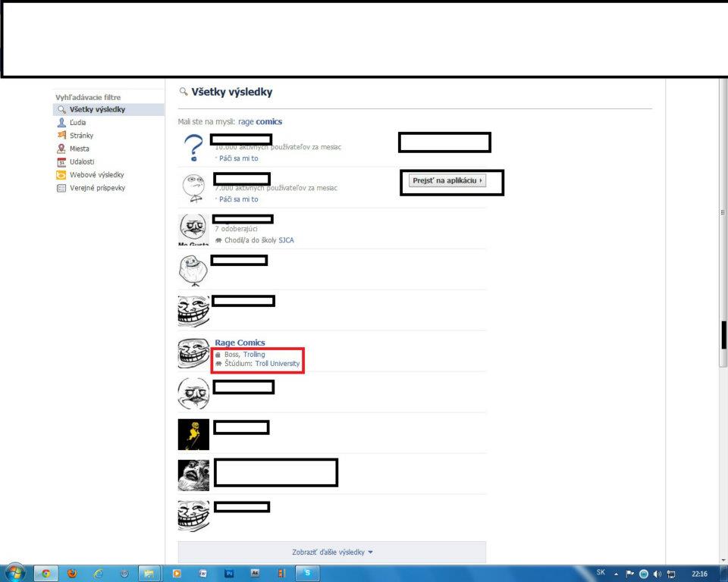Open the WinRAR books taskbar icon
Screen dimensions: 728x582
[281, 574]
